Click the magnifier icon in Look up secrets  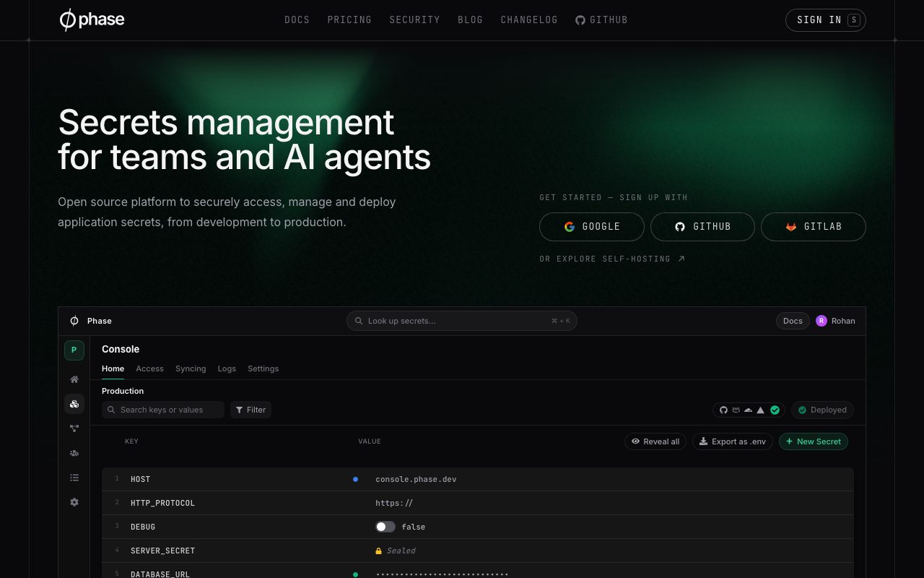[358, 321]
